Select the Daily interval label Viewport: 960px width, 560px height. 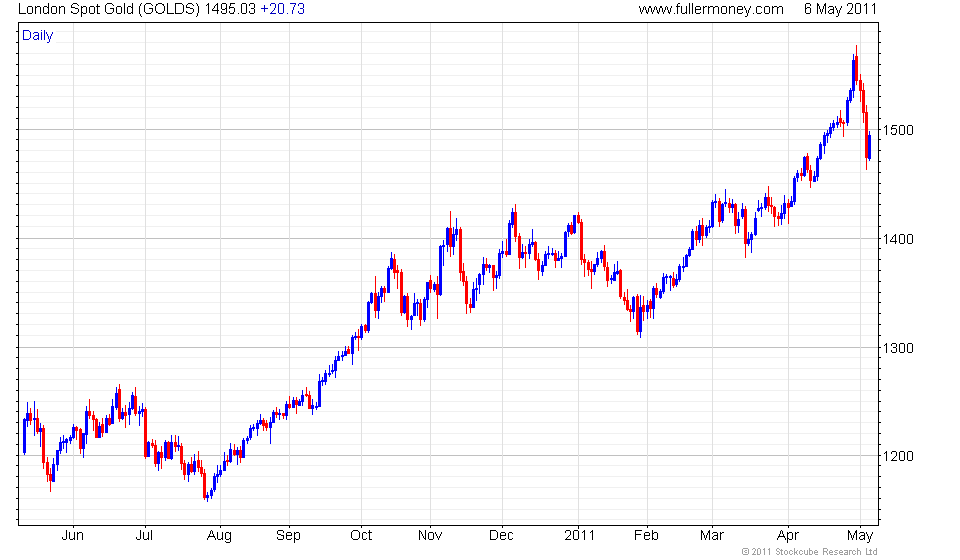(x=37, y=35)
